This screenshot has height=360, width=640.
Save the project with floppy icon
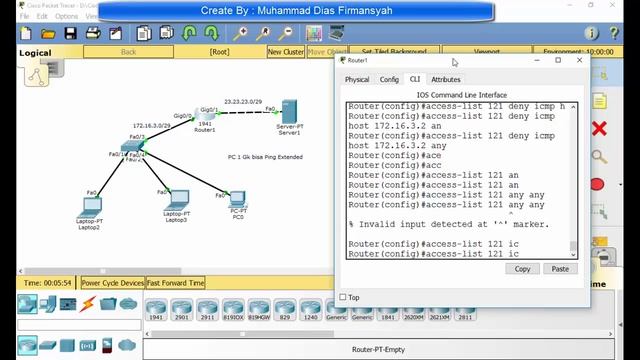70,33
